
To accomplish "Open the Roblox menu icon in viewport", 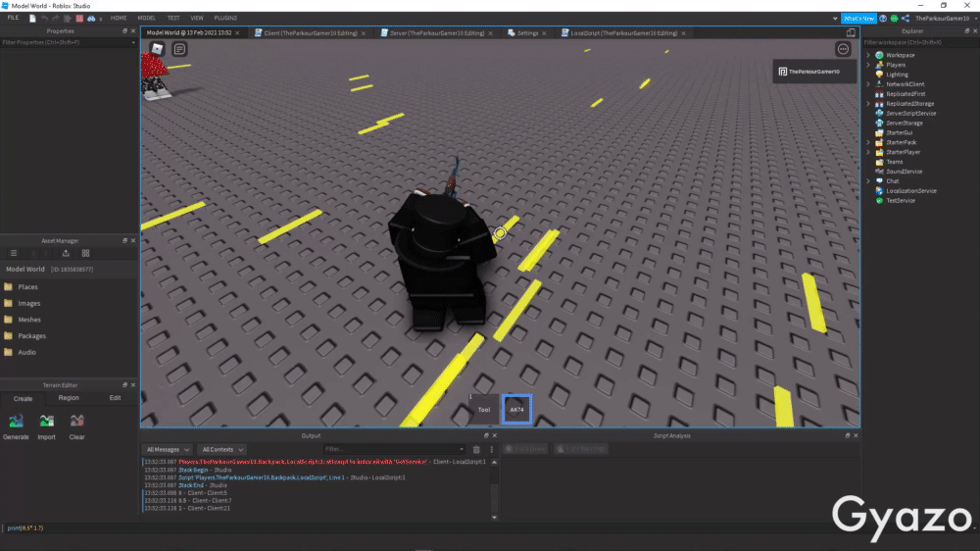I will (157, 49).
